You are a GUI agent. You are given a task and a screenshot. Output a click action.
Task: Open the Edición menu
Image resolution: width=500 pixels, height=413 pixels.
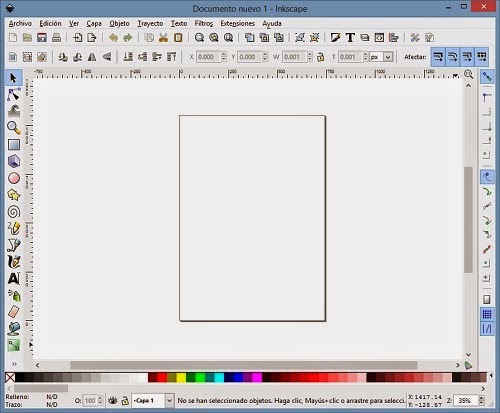[50, 24]
